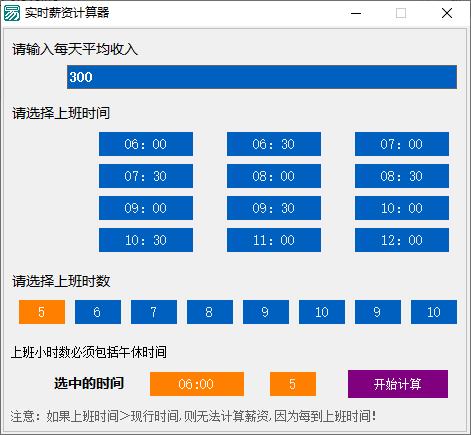Choose the 08:00 start time button

click(x=274, y=176)
